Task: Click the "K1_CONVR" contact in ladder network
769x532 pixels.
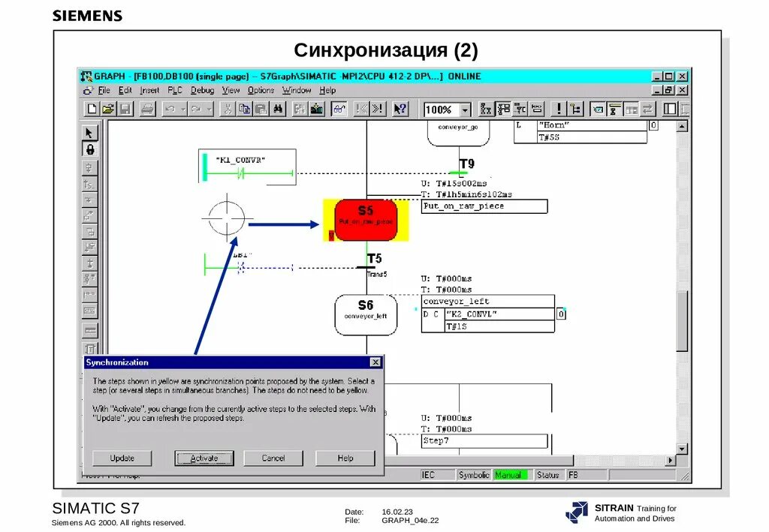Action: coord(240,173)
